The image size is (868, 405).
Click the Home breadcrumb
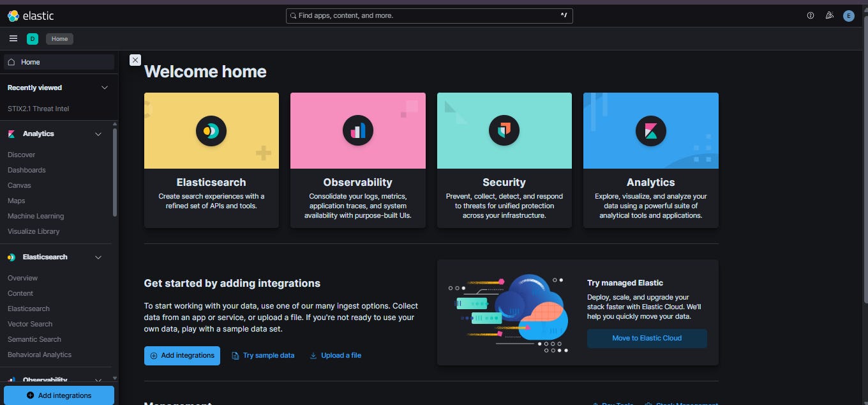59,39
